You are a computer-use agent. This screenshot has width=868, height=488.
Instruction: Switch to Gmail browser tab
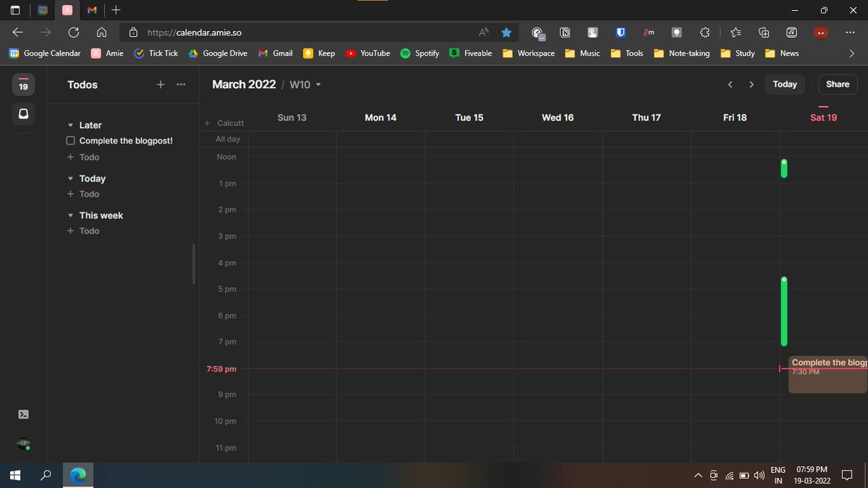[x=91, y=10]
